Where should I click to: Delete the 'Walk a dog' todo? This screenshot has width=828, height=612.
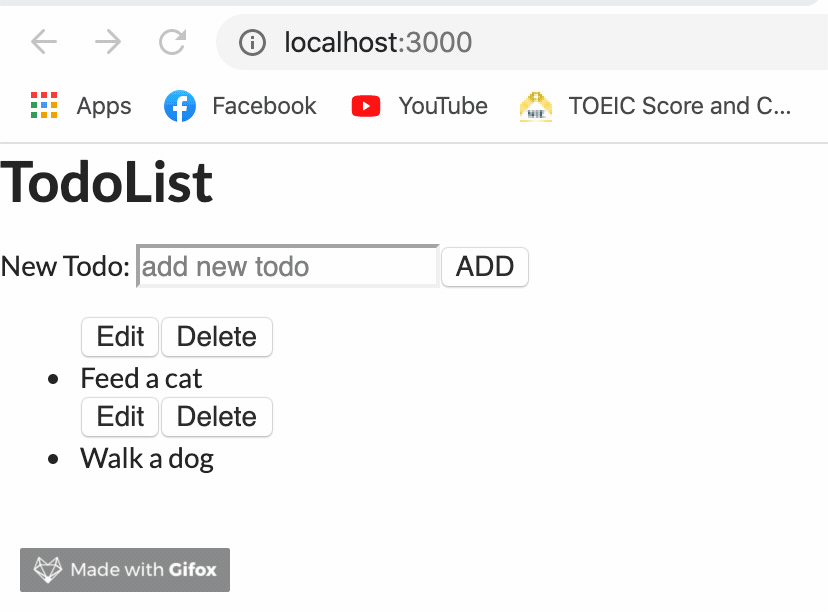[x=216, y=417]
